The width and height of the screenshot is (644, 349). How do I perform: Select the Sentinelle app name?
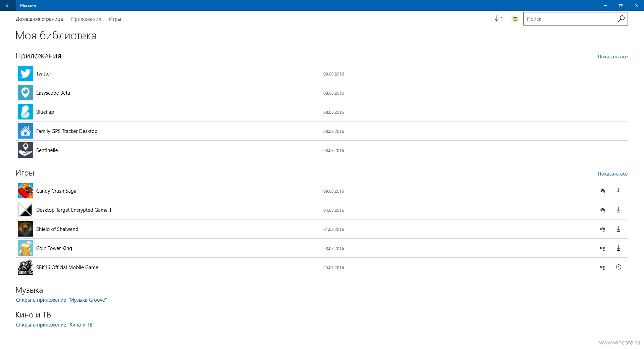pos(47,150)
